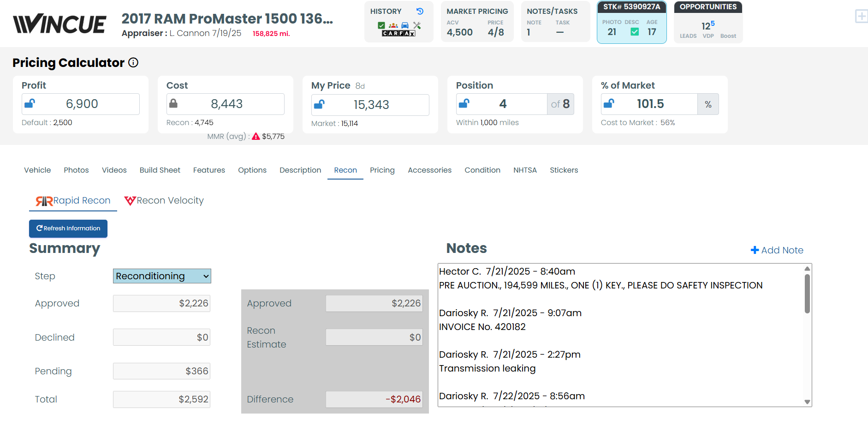868x432 pixels.
Task: Click the Notes scrollbar thumb
Action: pyautogui.click(x=807, y=294)
